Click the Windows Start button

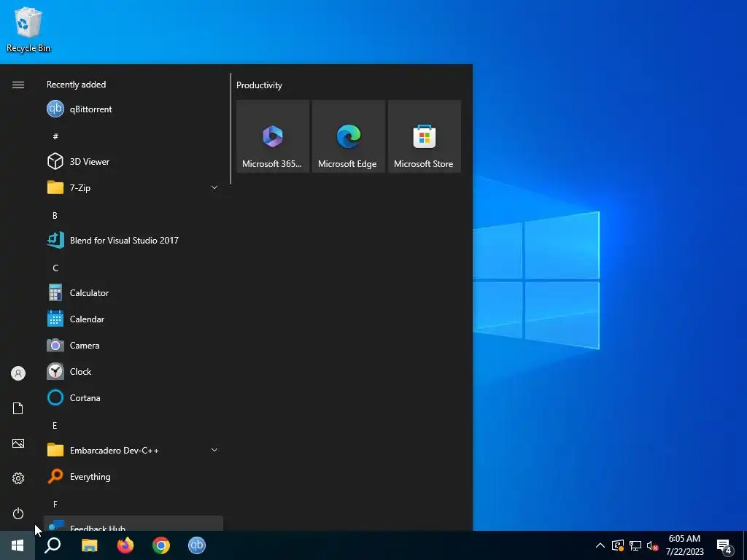click(x=18, y=545)
